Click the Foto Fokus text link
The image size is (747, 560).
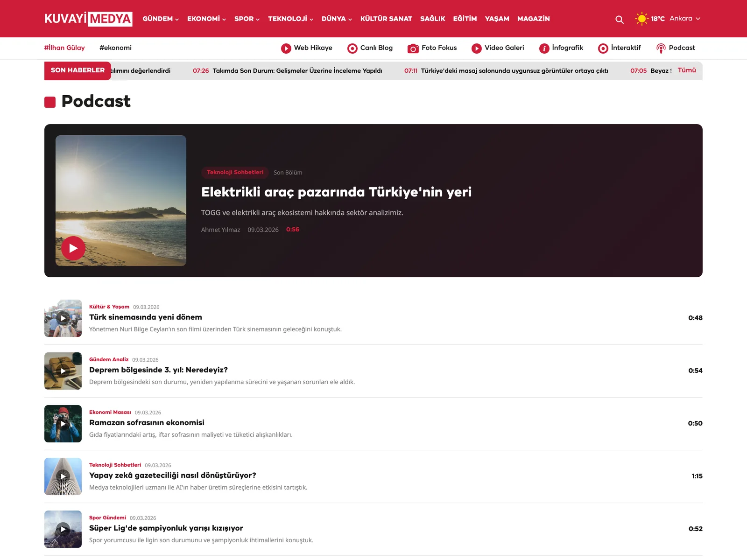(x=439, y=48)
